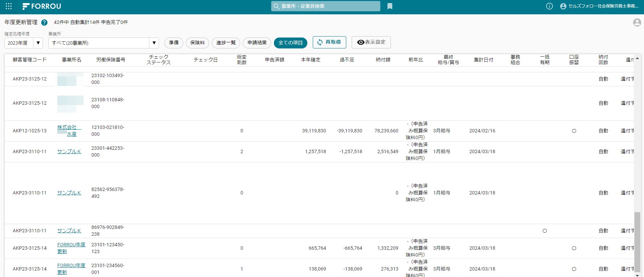Open 表示設定 display settings

pyautogui.click(x=371, y=42)
